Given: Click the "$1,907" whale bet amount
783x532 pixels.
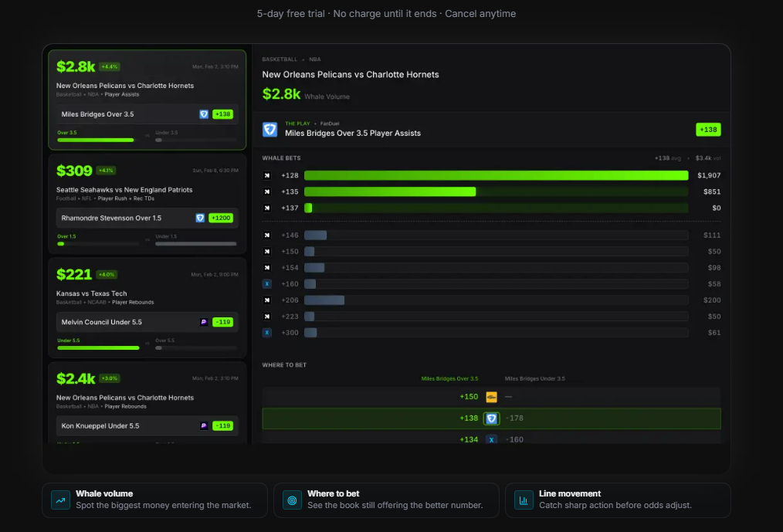Looking at the screenshot, I should (x=709, y=176).
